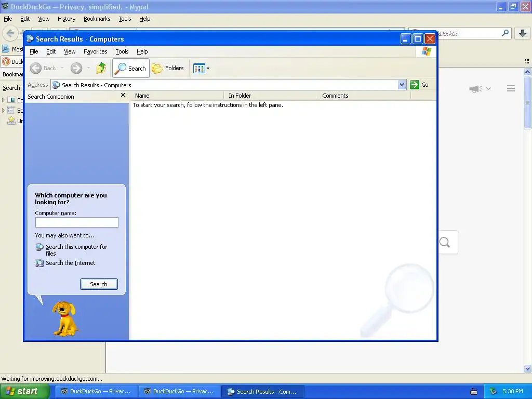The height and width of the screenshot is (399, 532).
Task: Switch to first DuckDuckGo taskbar button
Action: [x=96, y=392]
